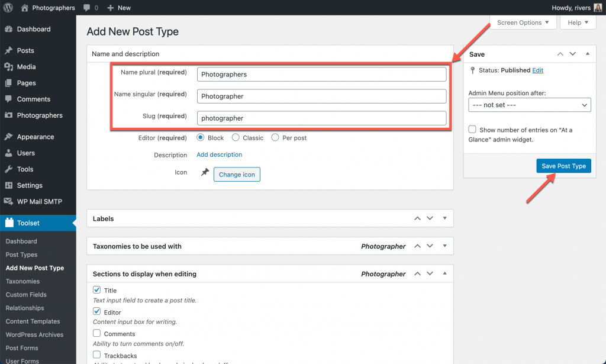Move the Save box down
Screen dimensions: 606x364
[x=572, y=54]
